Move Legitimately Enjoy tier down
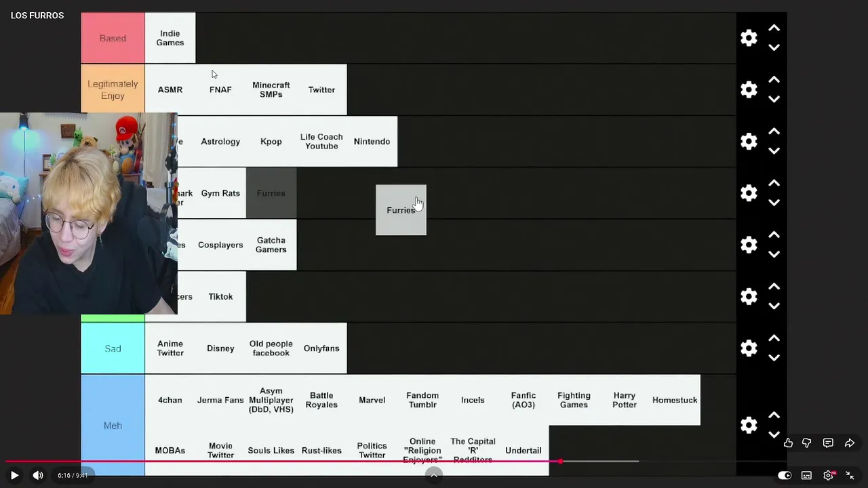 (x=774, y=99)
